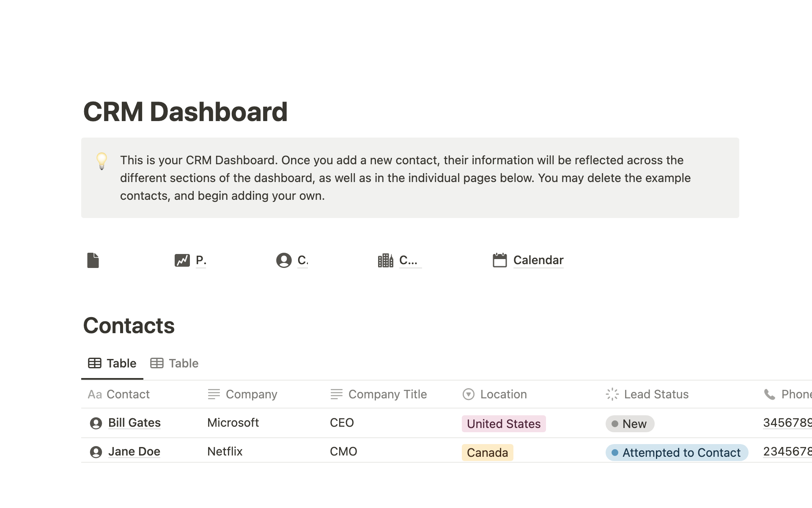812x508 pixels.
Task: Click the Microsoft company cell
Action: click(233, 422)
